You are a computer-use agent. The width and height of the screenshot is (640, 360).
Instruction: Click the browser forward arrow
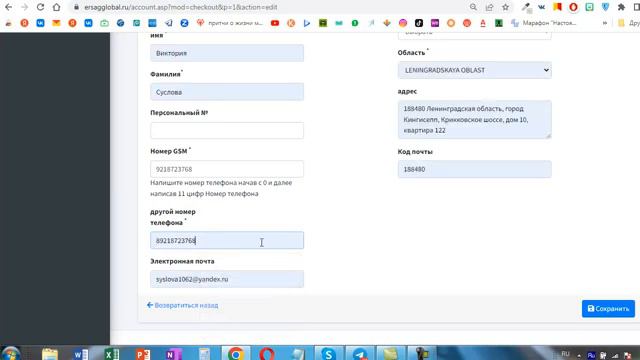[24, 7]
